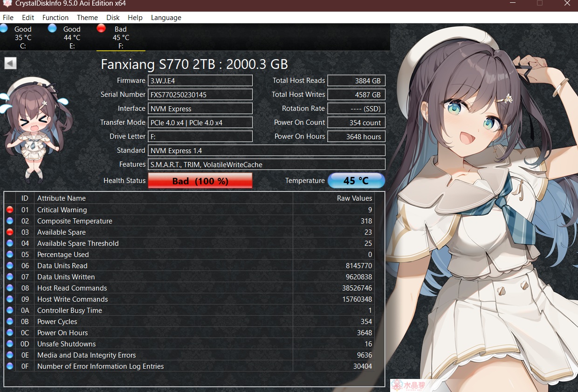
Task: Click raw value 9636 for integrity errors
Action: tap(364, 355)
